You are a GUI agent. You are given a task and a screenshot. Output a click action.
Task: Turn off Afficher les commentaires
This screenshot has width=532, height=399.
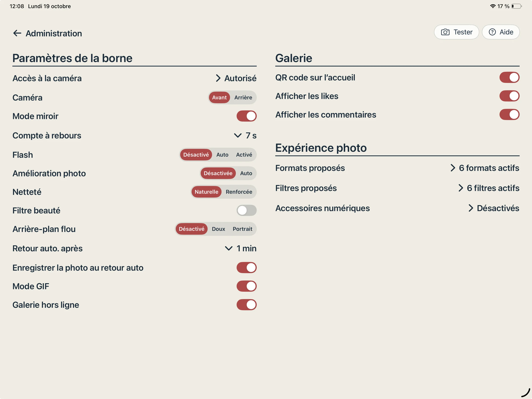[x=509, y=114]
